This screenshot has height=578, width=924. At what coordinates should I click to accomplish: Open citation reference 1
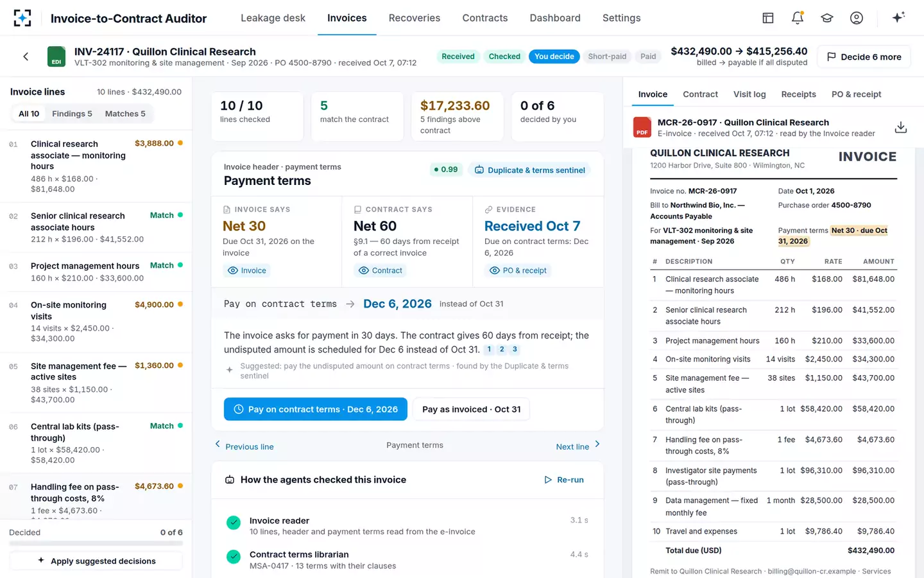click(489, 349)
